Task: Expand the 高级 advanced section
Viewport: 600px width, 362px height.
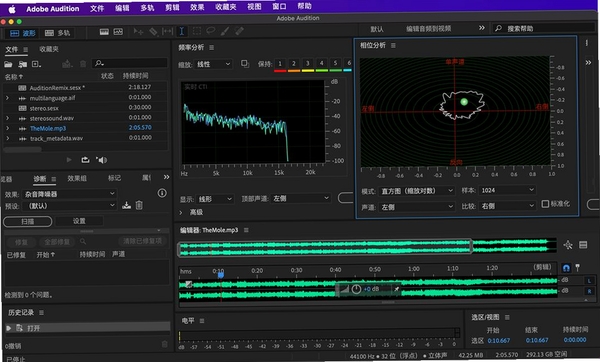Action: [181, 212]
